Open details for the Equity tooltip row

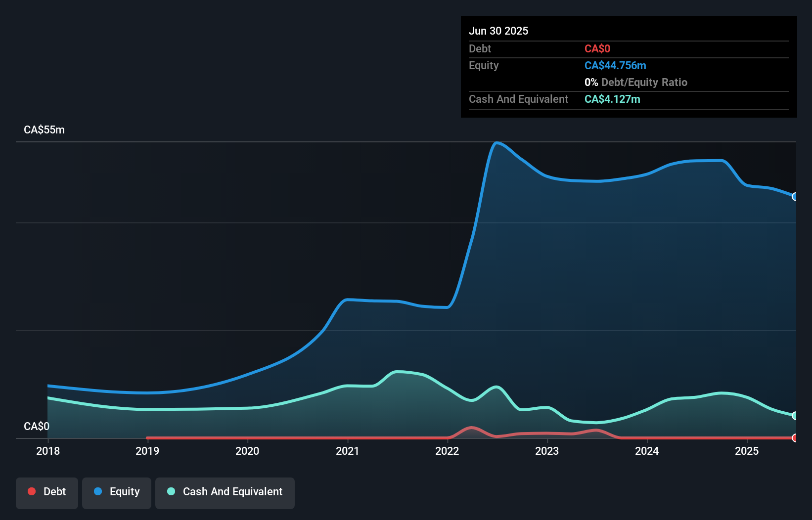click(484, 65)
